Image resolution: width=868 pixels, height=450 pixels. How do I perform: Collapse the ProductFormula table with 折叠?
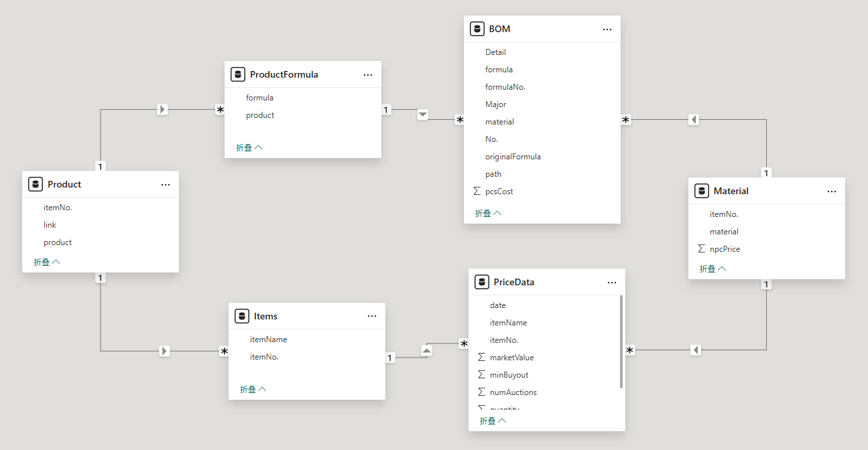(x=249, y=147)
